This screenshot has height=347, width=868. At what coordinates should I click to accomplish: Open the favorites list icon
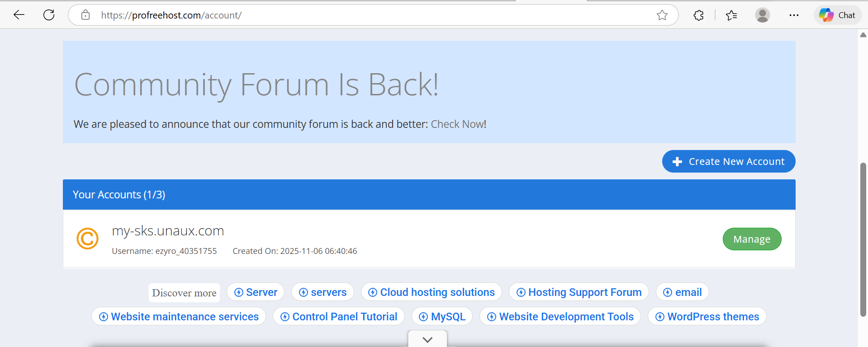coord(731,15)
